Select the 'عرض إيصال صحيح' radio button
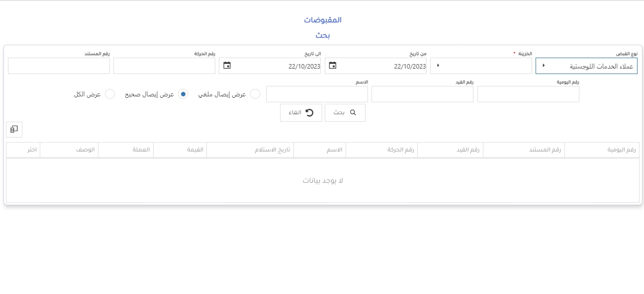This screenshot has width=644, height=294. coord(183,94)
